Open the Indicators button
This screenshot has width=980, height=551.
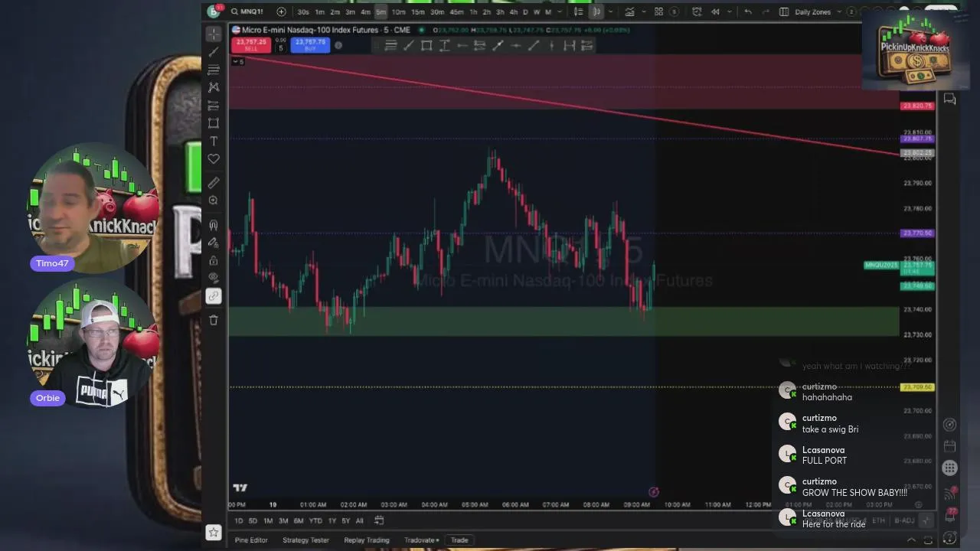(629, 11)
